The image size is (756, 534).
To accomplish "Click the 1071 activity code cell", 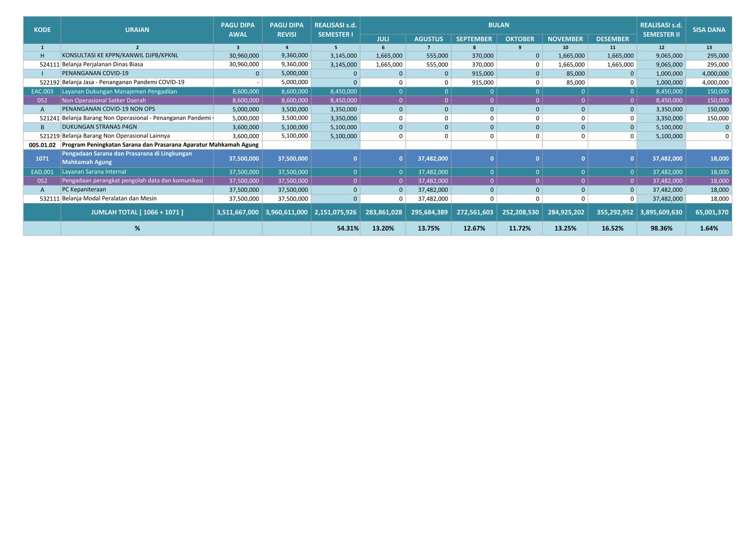I will pos(42,159).
